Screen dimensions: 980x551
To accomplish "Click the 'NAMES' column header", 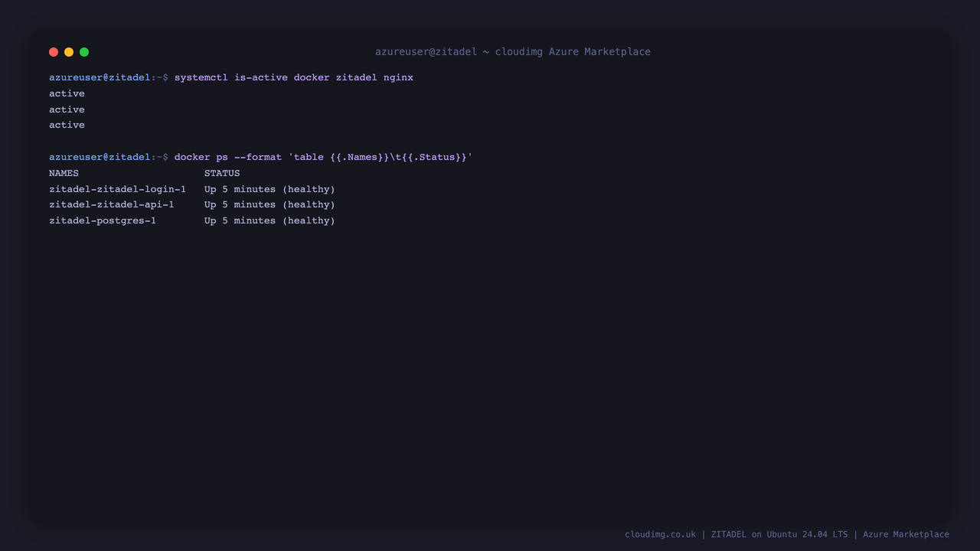I will (64, 173).
